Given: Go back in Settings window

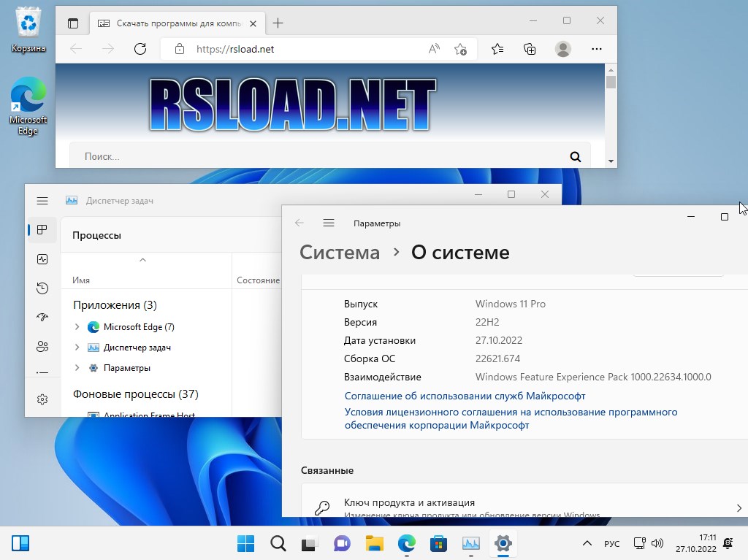Looking at the screenshot, I should pyautogui.click(x=299, y=223).
